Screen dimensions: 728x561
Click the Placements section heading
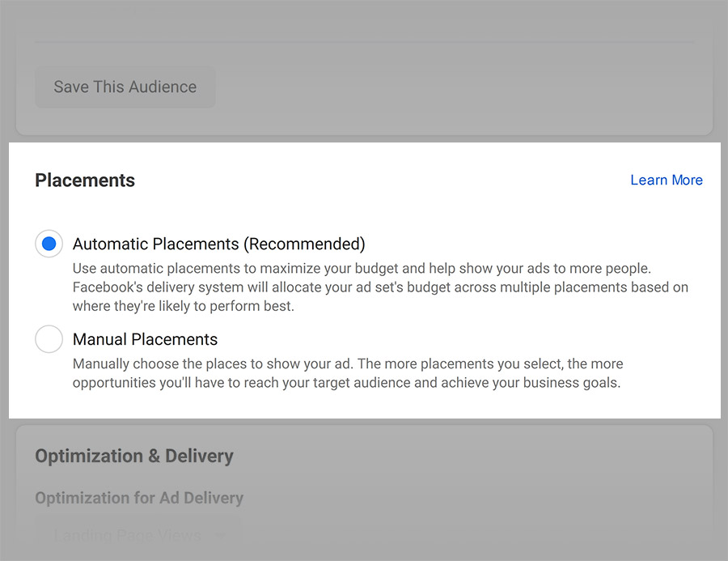click(x=85, y=181)
